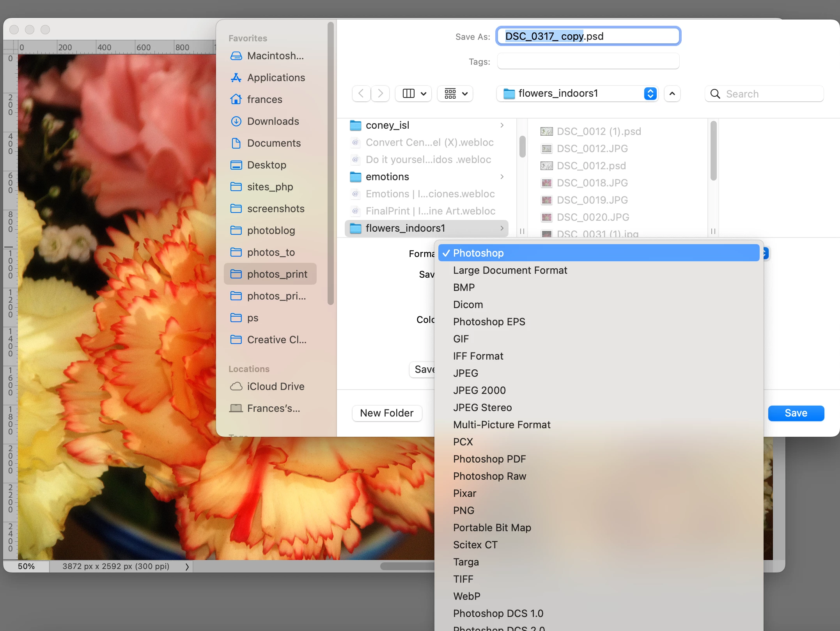Viewport: 840px width, 631px height.
Task: Select the Applications sidebar item
Action: tap(276, 78)
